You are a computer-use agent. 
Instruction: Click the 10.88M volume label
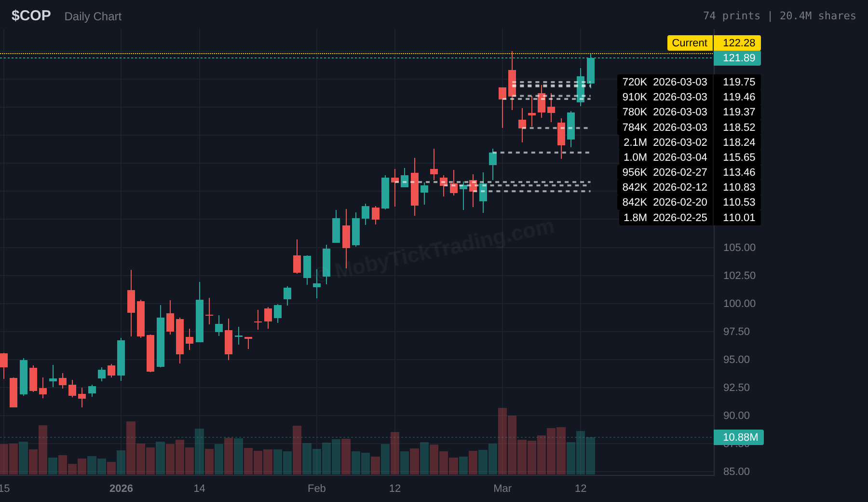point(740,437)
